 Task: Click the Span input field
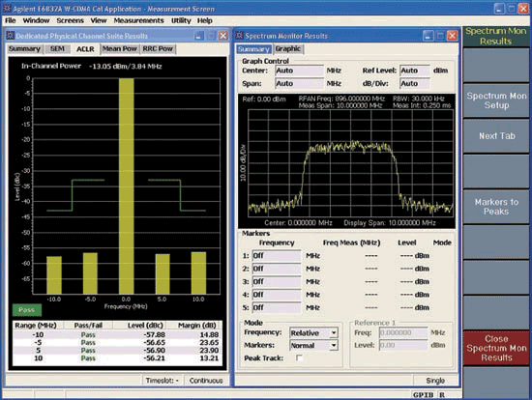pos(299,83)
